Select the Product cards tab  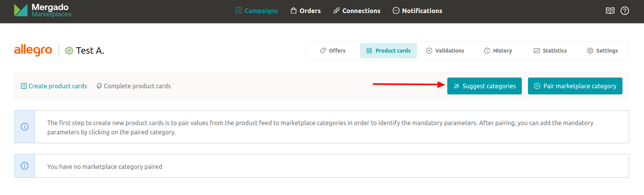[x=388, y=51]
